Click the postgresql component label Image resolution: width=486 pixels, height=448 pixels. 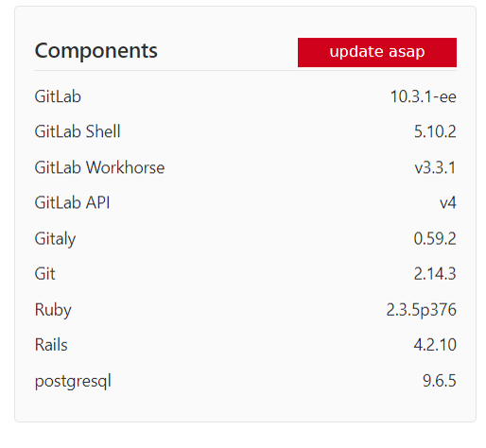pyautogui.click(x=73, y=382)
